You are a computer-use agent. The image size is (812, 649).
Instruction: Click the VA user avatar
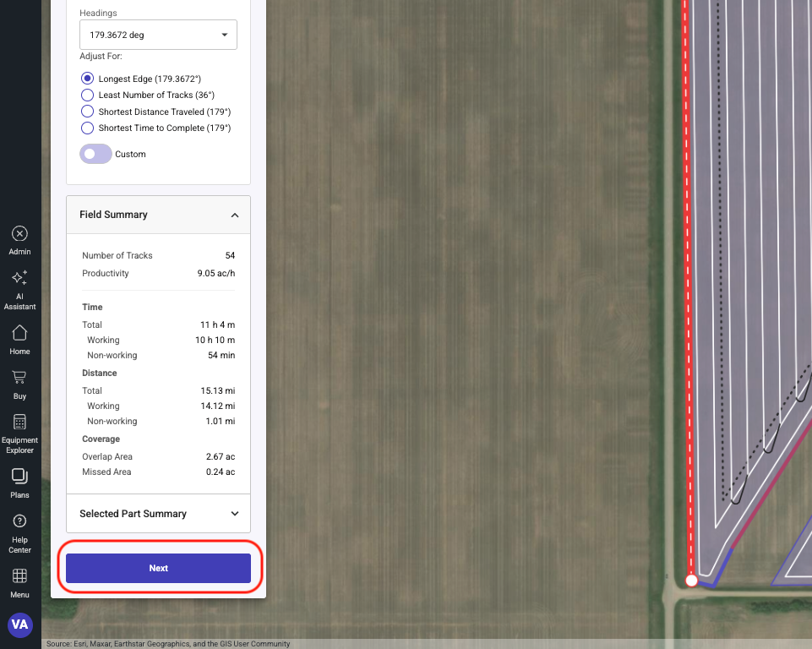19,625
